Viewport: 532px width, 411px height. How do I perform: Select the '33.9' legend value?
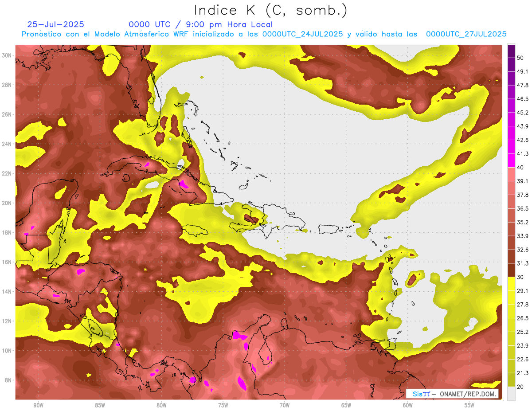522,236
